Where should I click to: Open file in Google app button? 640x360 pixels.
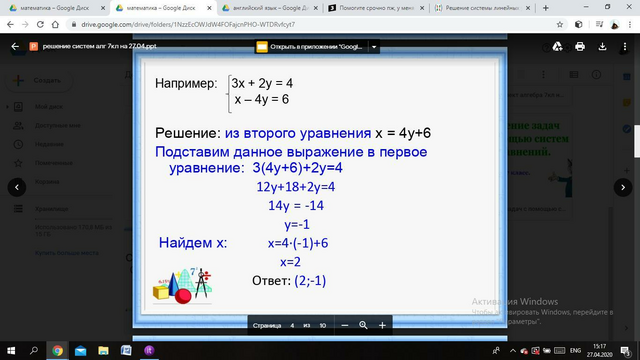tap(311, 47)
